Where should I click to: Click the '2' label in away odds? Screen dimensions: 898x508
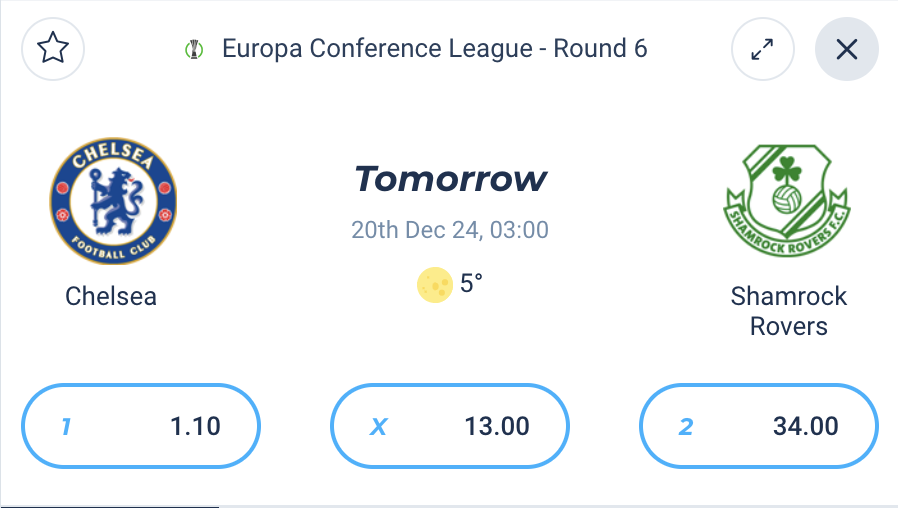pos(686,427)
